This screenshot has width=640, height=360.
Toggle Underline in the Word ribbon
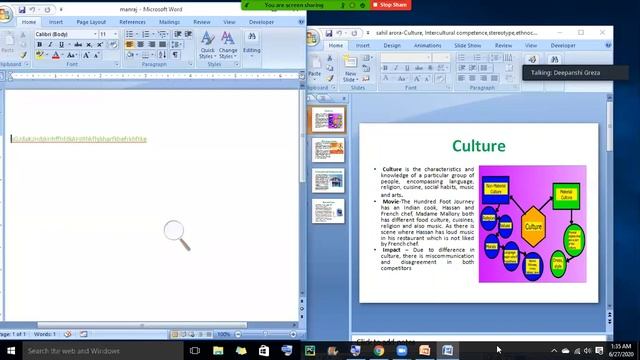(x=61, y=44)
